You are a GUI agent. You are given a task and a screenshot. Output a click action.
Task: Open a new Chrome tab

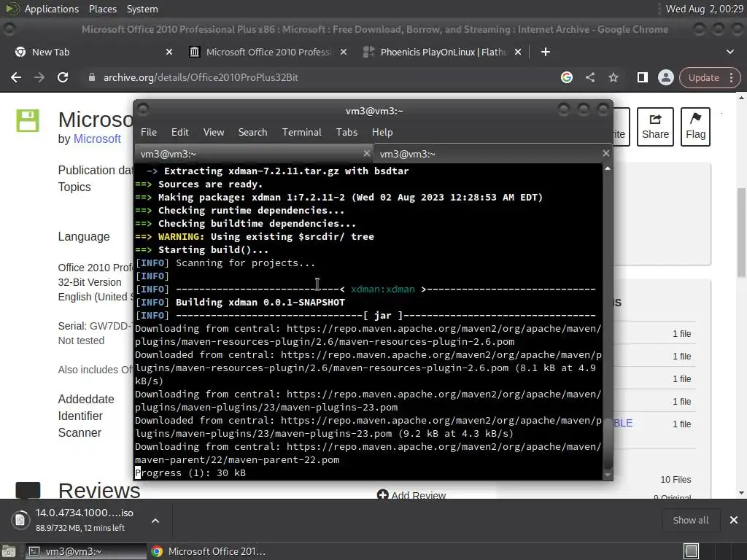(x=546, y=52)
